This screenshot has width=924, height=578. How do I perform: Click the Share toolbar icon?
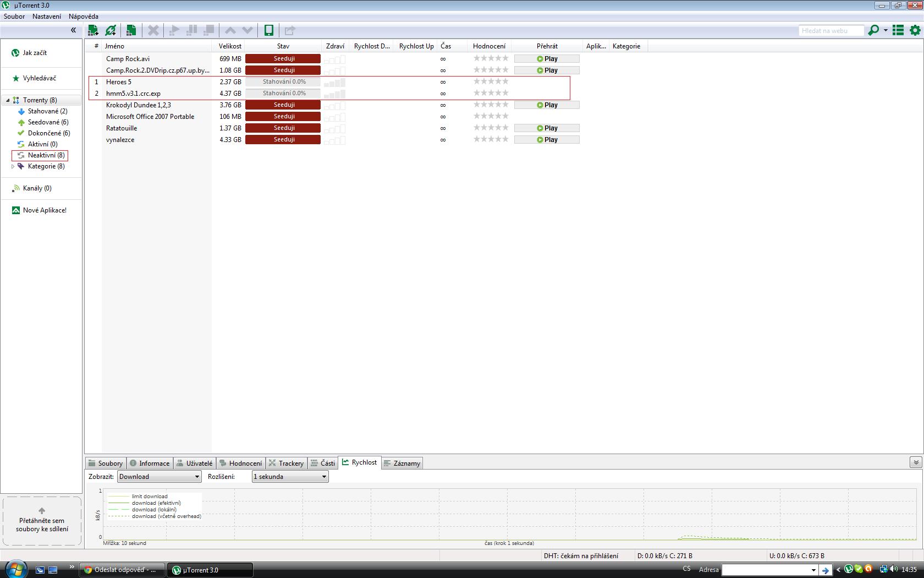click(290, 30)
